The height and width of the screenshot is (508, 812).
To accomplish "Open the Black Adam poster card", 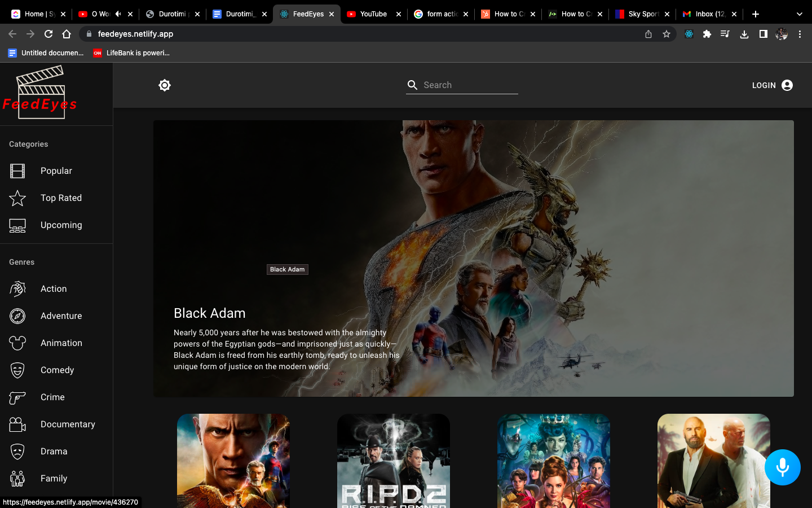I will pyautogui.click(x=233, y=461).
